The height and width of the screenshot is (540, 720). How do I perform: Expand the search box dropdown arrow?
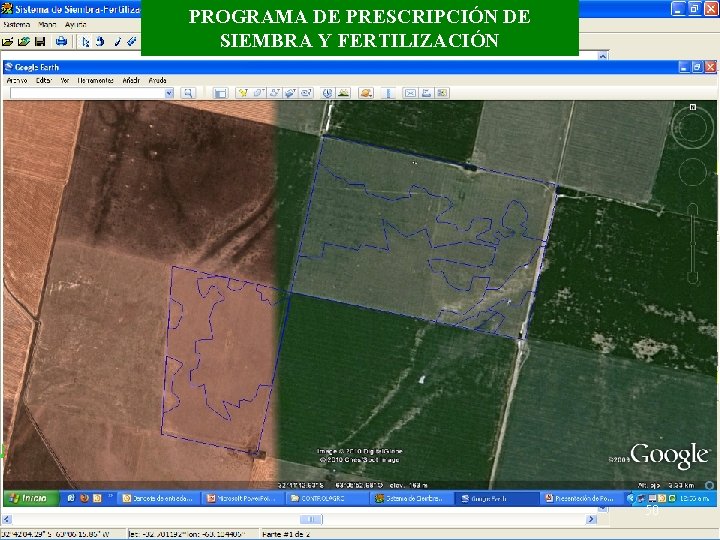[x=169, y=93]
